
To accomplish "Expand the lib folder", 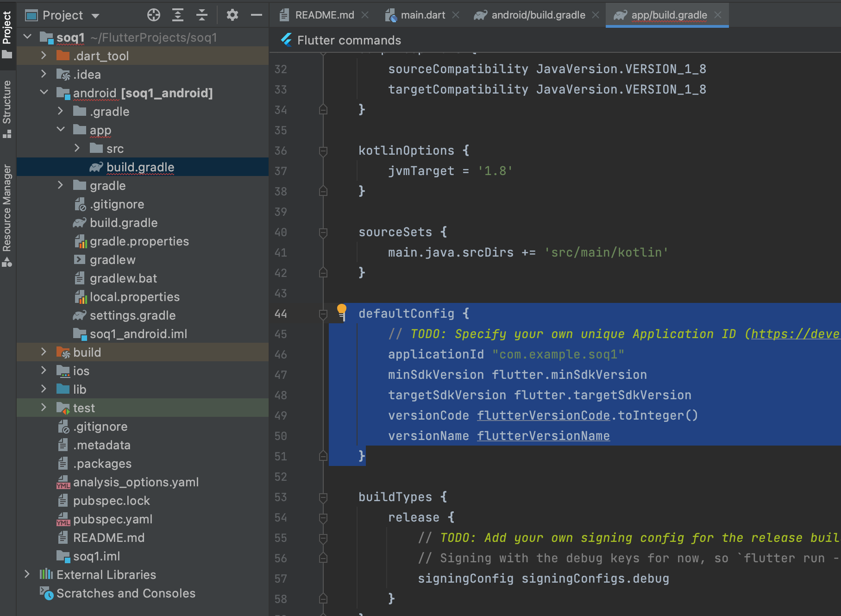I will (44, 389).
